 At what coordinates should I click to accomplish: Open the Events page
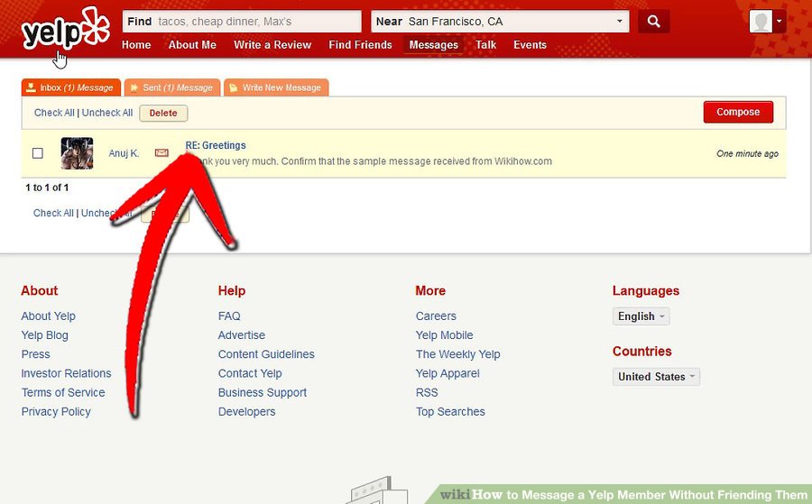(530, 45)
